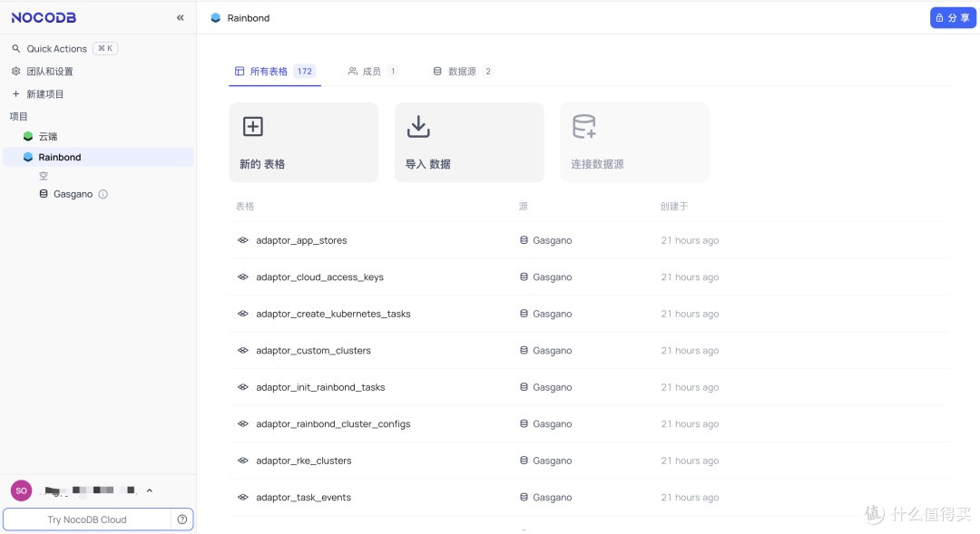
Task: Click Gasgano source in adaptor_custom_clusters row
Action: 552,350
